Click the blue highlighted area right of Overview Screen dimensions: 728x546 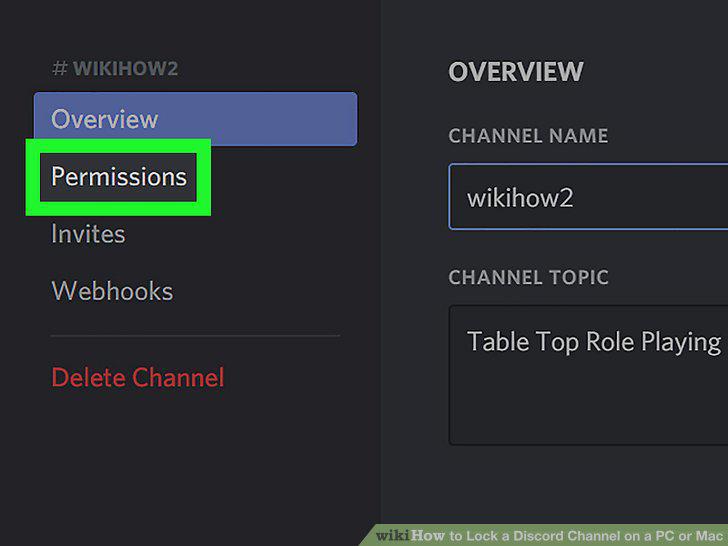260,119
